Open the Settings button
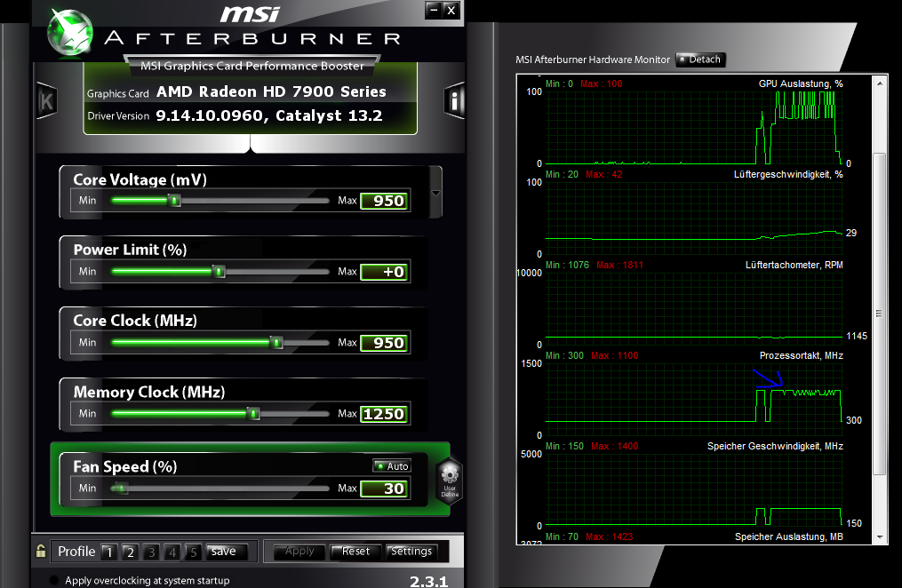Viewport: 902px width, 588px height. click(x=411, y=552)
